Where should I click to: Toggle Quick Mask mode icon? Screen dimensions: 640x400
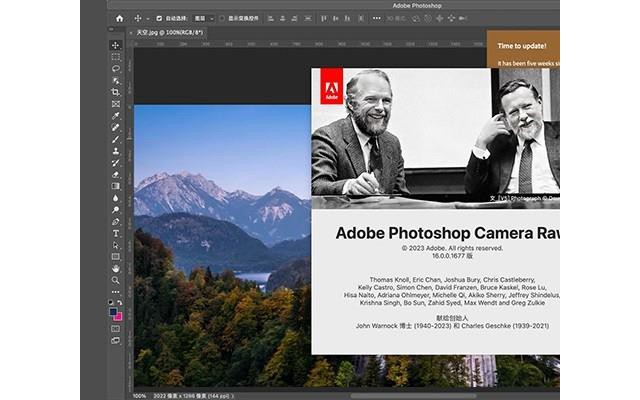point(116,329)
